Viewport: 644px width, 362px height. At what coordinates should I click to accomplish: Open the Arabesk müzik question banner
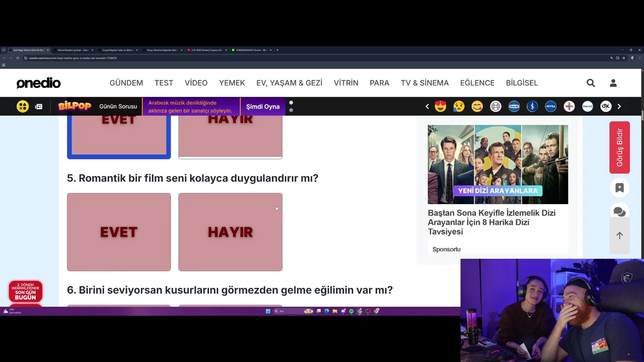pyautogui.click(x=191, y=107)
